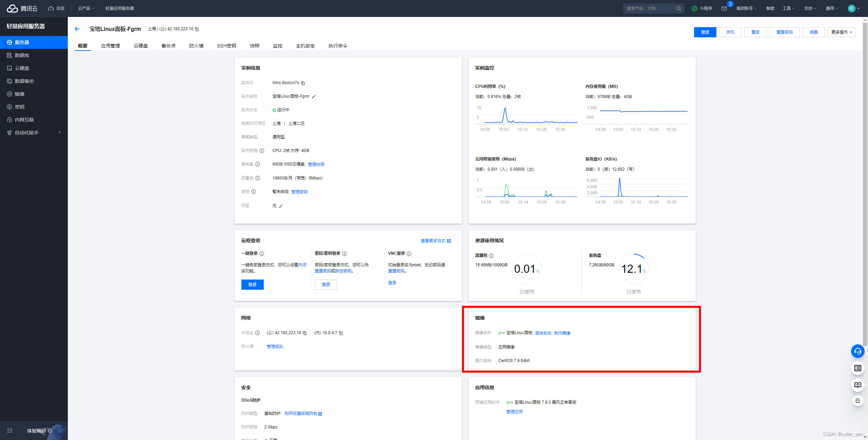Viewport: 868px width, 440px height.
Task: Click blue 登录 under one-click login
Action: click(x=253, y=285)
